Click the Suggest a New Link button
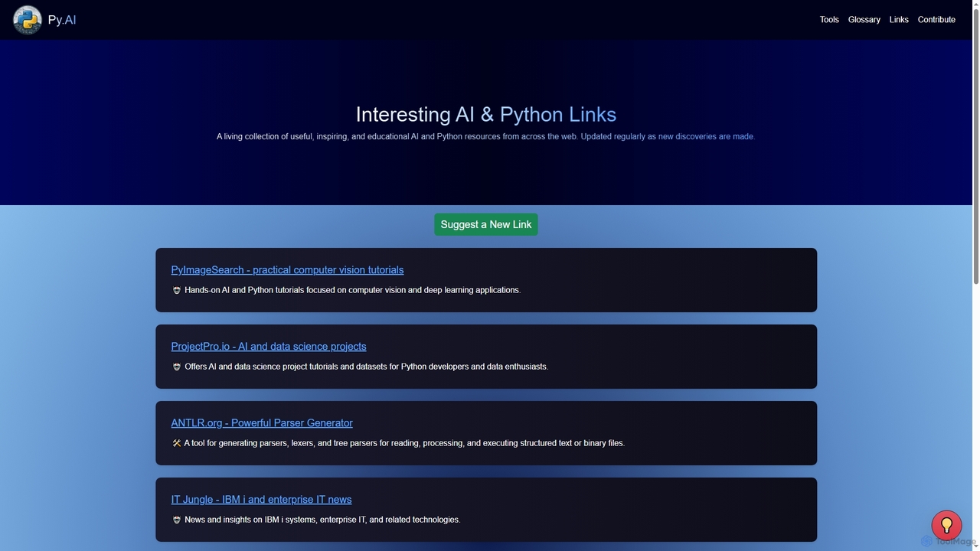This screenshot has width=980, height=551. (x=486, y=224)
